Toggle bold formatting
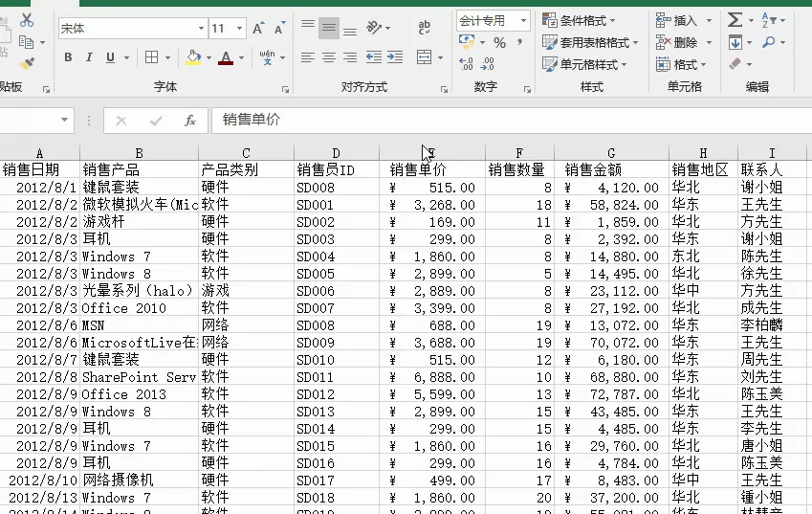 coord(68,57)
